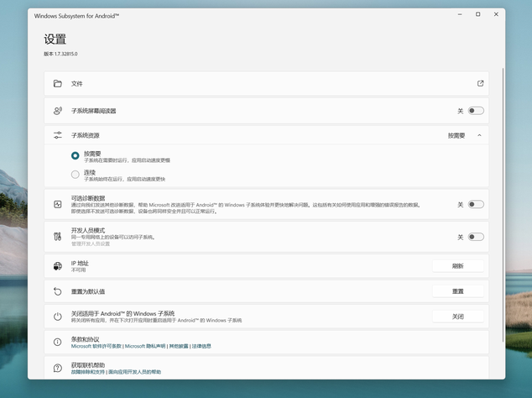Click the 开发人员模式 tools icon
Screen dimensions: 532x398
tap(58, 237)
